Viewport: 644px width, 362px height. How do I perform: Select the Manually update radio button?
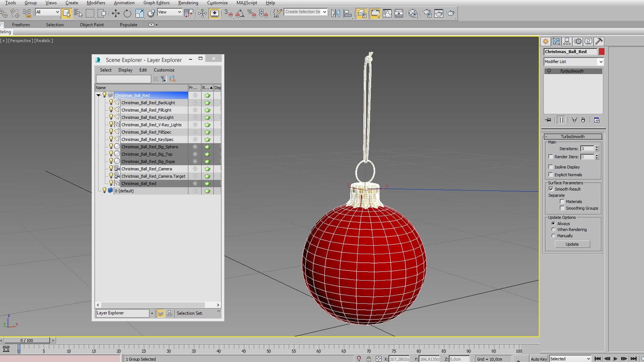pyautogui.click(x=553, y=236)
